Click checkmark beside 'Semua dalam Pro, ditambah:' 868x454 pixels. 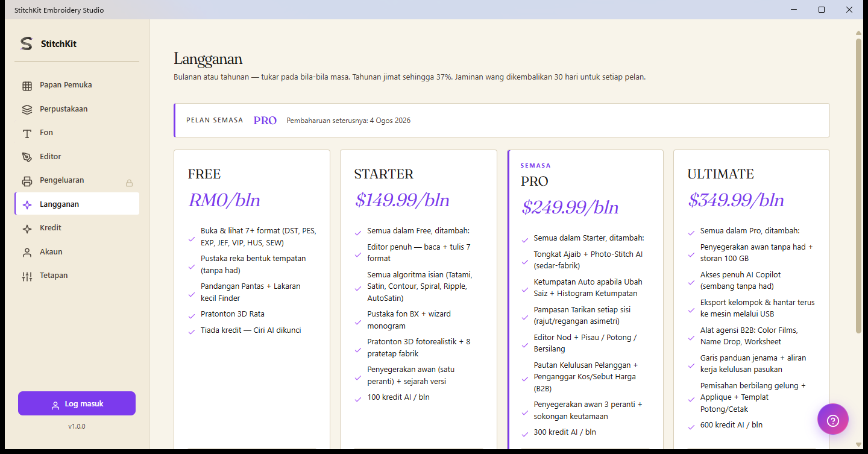tap(691, 232)
